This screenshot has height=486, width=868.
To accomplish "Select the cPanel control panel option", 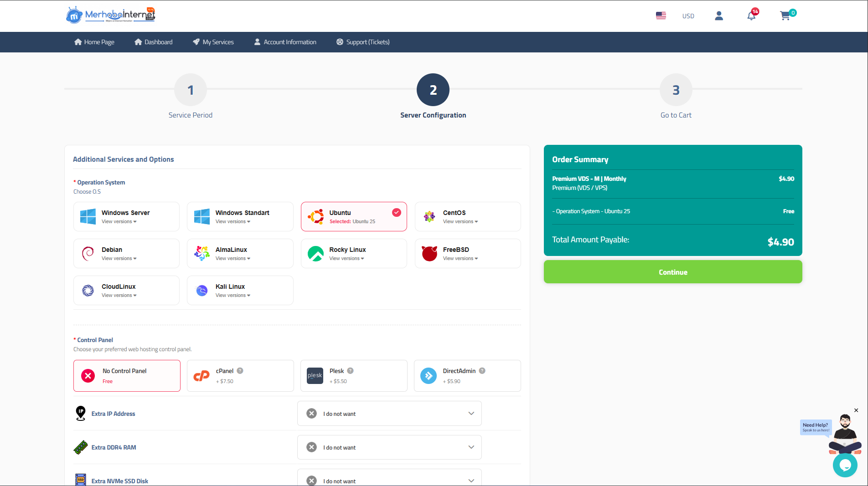I will [240, 376].
